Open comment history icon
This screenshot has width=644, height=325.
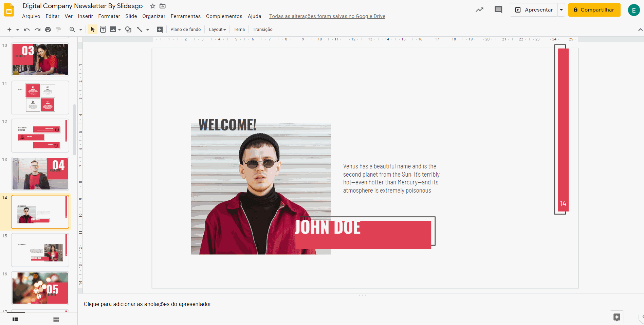(x=498, y=10)
